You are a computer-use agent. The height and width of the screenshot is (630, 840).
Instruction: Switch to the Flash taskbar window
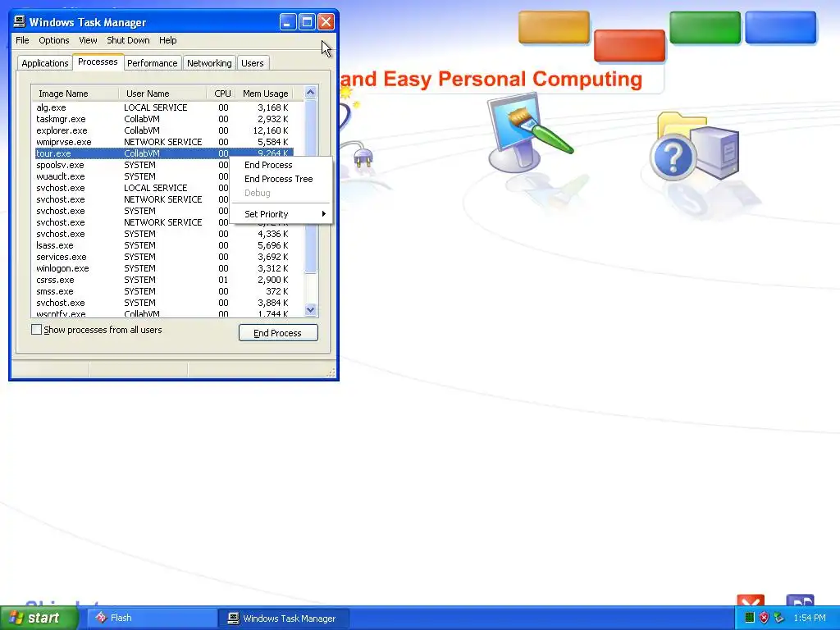[152, 619]
